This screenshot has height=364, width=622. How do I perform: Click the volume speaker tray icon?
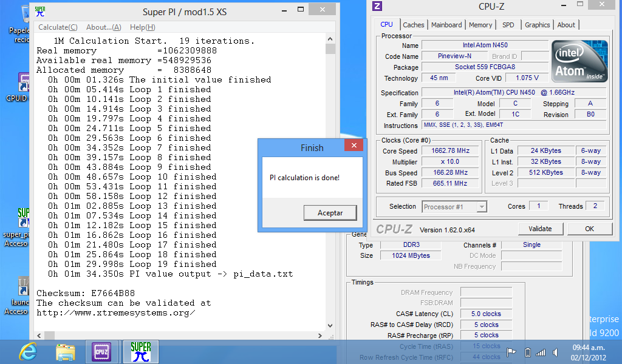click(x=555, y=352)
